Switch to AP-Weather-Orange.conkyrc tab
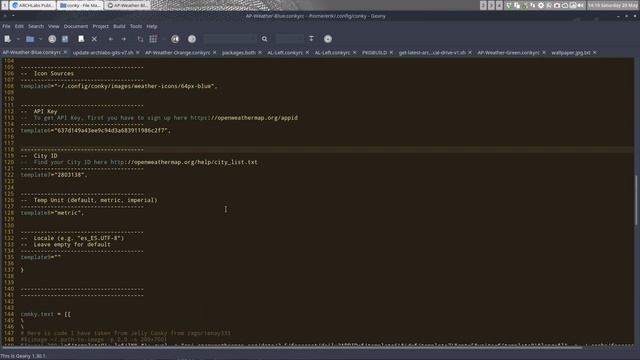 coord(178,53)
